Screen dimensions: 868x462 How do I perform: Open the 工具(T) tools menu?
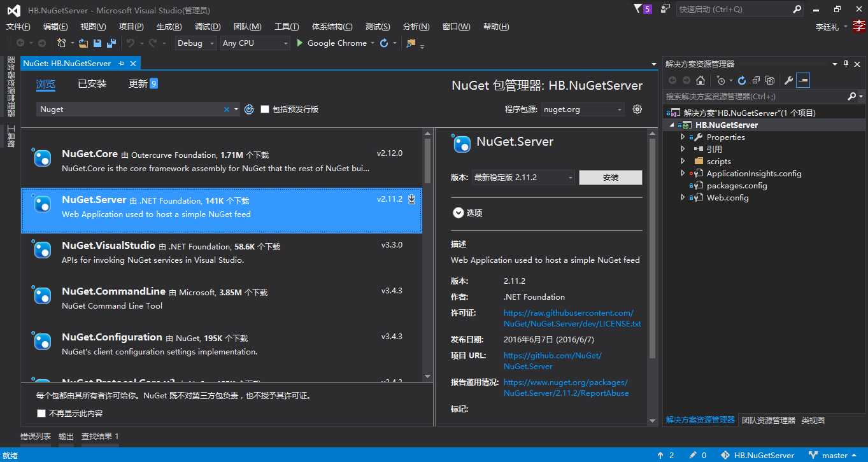tap(287, 27)
